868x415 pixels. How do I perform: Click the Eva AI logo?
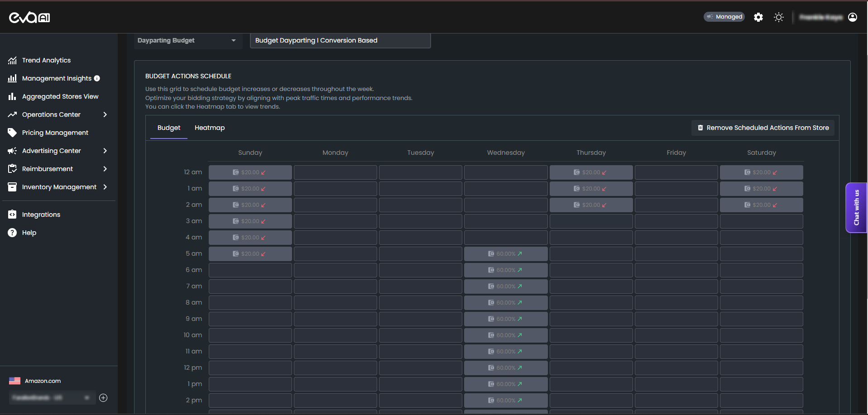tap(29, 17)
